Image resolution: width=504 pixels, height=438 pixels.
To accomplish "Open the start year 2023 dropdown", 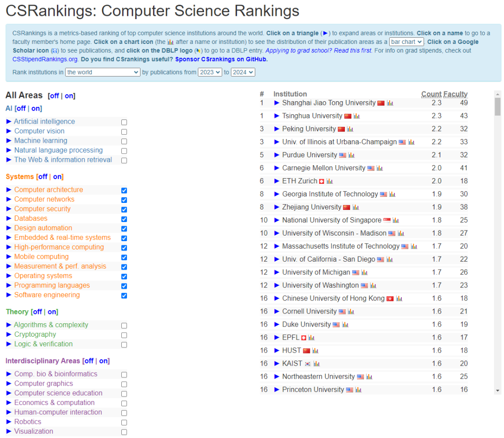I will (x=210, y=72).
